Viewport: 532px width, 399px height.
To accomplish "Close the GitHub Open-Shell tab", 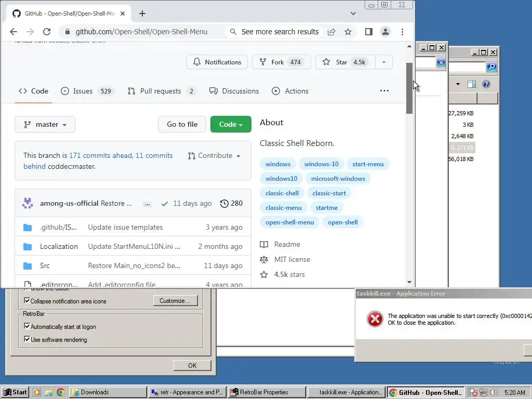I will pos(123,14).
